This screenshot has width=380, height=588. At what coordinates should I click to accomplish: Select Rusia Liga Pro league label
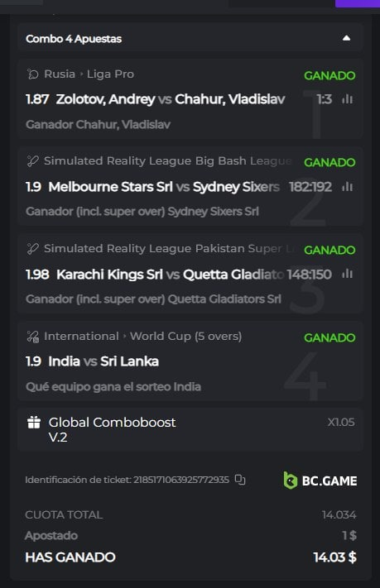pyautogui.click(x=89, y=74)
